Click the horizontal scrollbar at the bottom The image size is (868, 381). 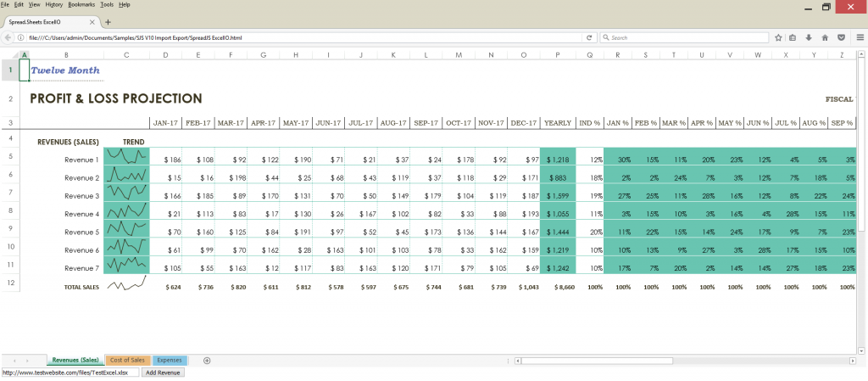598,361
